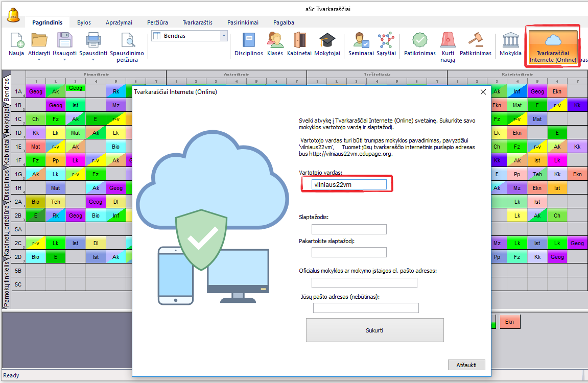Click the Slaptažodis password field
The width and height of the screenshot is (588, 383).
[349, 229]
